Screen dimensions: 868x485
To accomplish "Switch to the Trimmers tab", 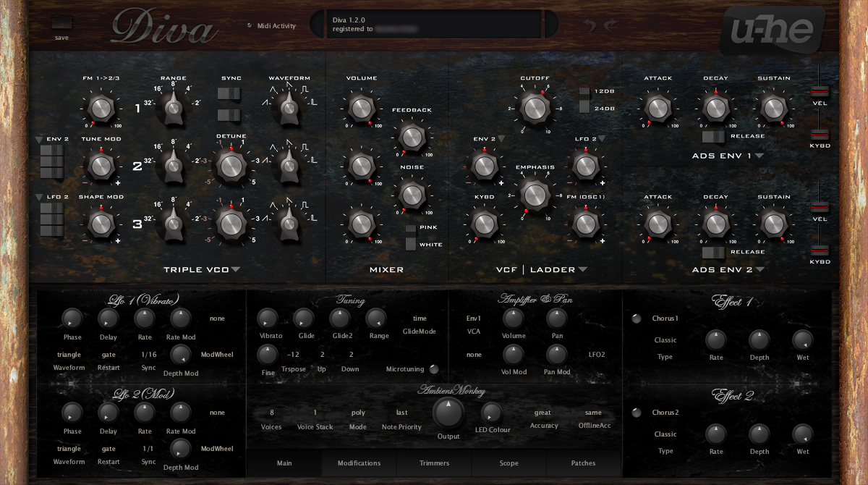I will [434, 463].
